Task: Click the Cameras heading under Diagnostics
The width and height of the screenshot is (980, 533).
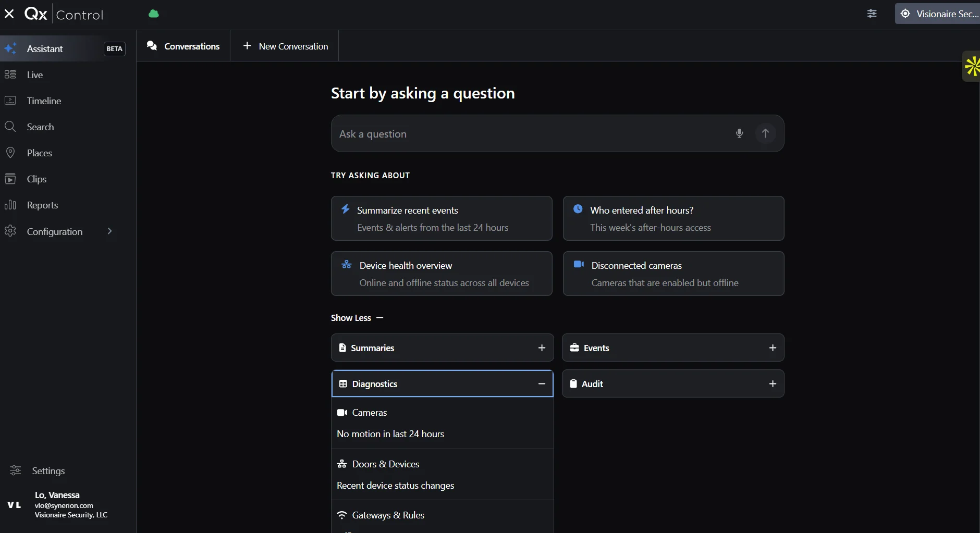Action: coord(370,413)
